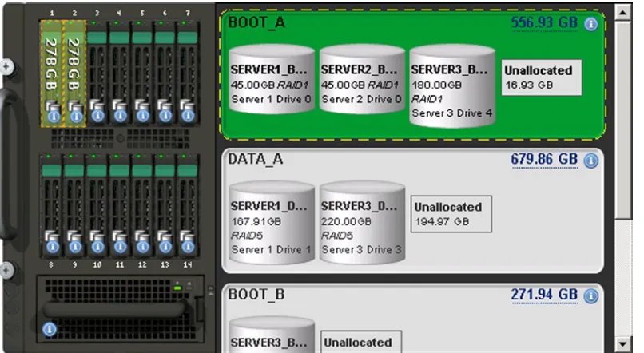Select the drive in bay 10
644x353 pixels.
97,205
